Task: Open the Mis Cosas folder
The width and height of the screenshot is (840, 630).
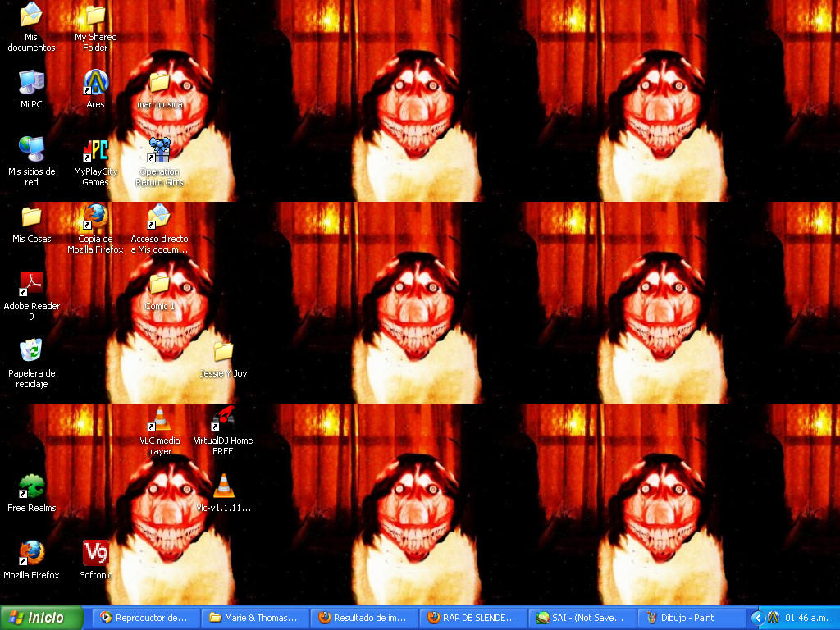Action: point(31,225)
